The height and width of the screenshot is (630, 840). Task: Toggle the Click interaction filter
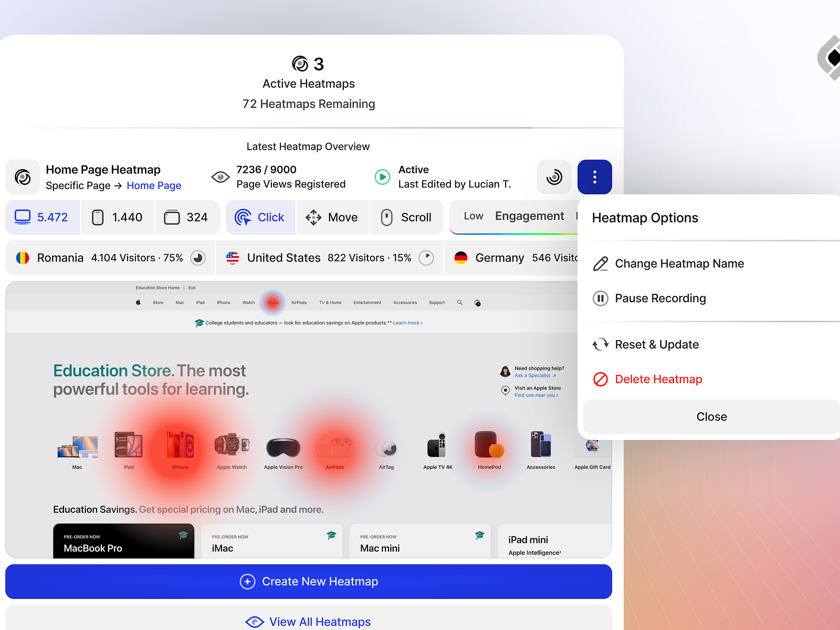260,217
